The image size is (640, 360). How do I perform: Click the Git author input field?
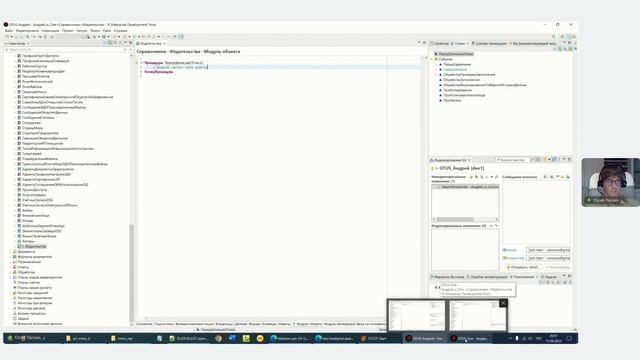coord(548,250)
